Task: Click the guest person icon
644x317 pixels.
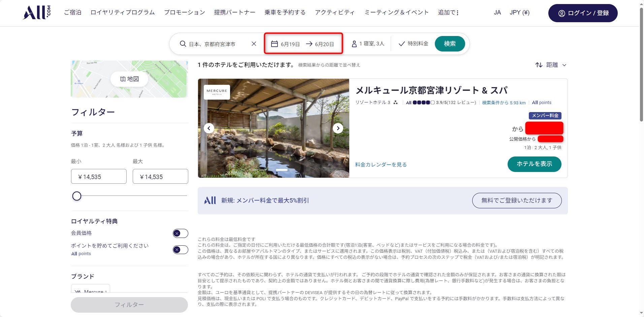Action: coord(354,44)
